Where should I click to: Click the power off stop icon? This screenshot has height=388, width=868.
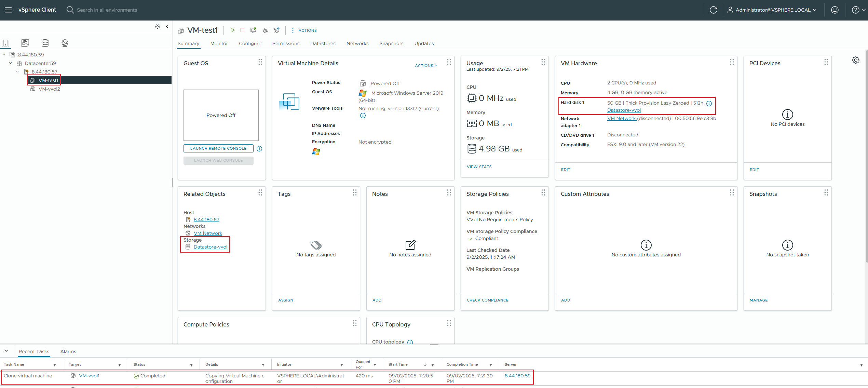(x=242, y=30)
